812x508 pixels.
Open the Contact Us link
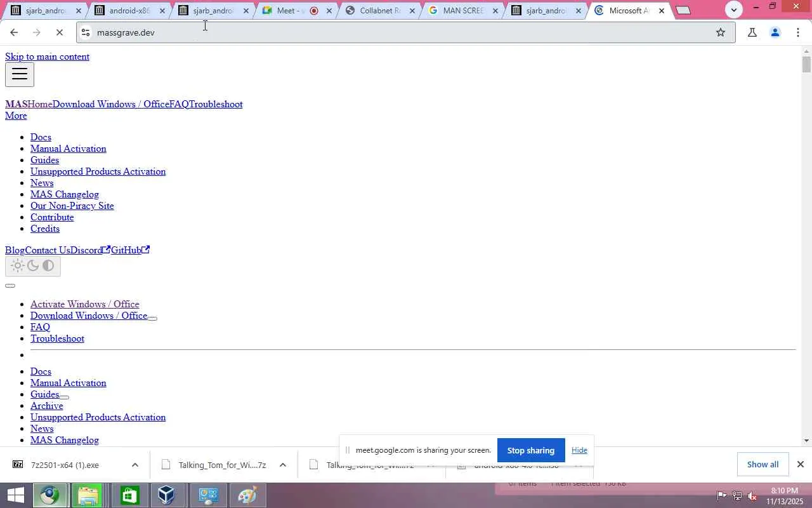click(48, 250)
